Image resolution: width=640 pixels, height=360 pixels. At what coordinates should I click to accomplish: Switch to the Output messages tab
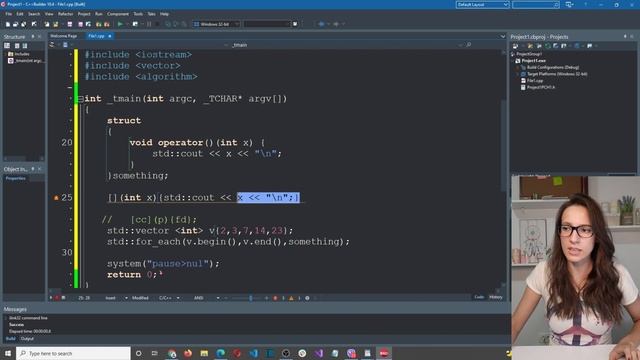[27, 339]
